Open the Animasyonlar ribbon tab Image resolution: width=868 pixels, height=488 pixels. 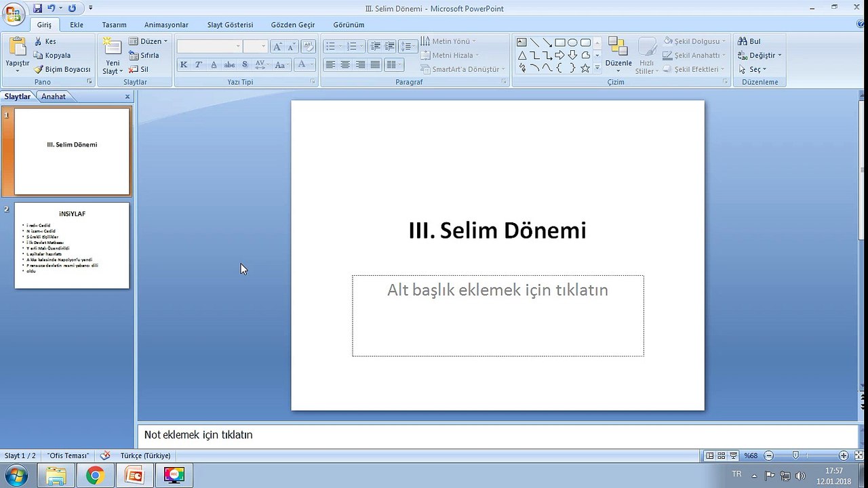coord(166,24)
